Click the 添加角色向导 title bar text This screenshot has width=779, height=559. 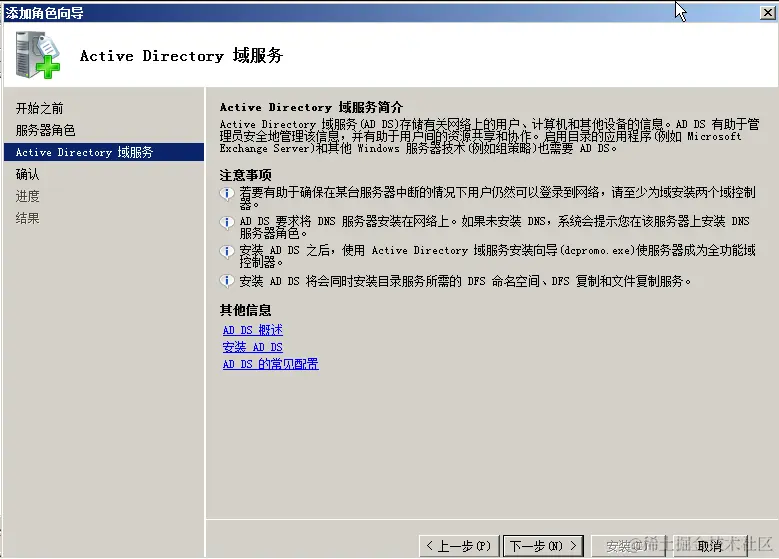click(x=45, y=13)
